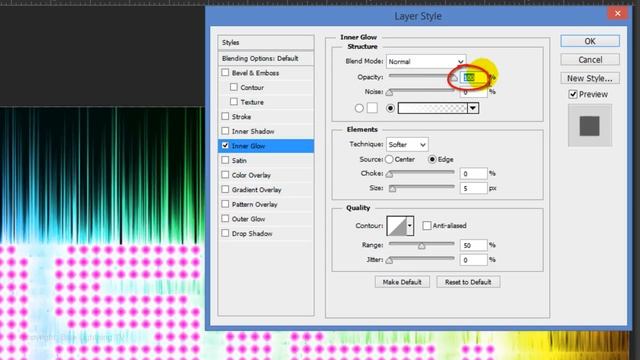
Task: Cancel the Layer Style dialog
Action: 590,60
